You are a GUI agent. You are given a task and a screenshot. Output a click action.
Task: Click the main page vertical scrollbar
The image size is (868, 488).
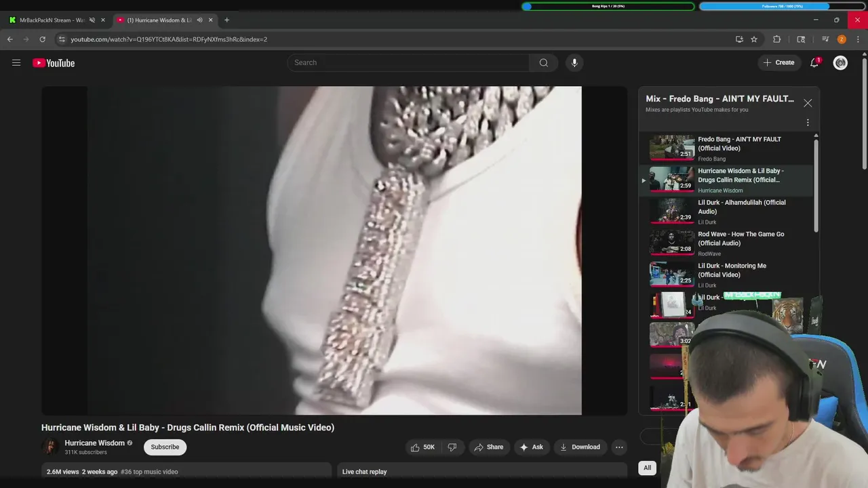(864, 113)
